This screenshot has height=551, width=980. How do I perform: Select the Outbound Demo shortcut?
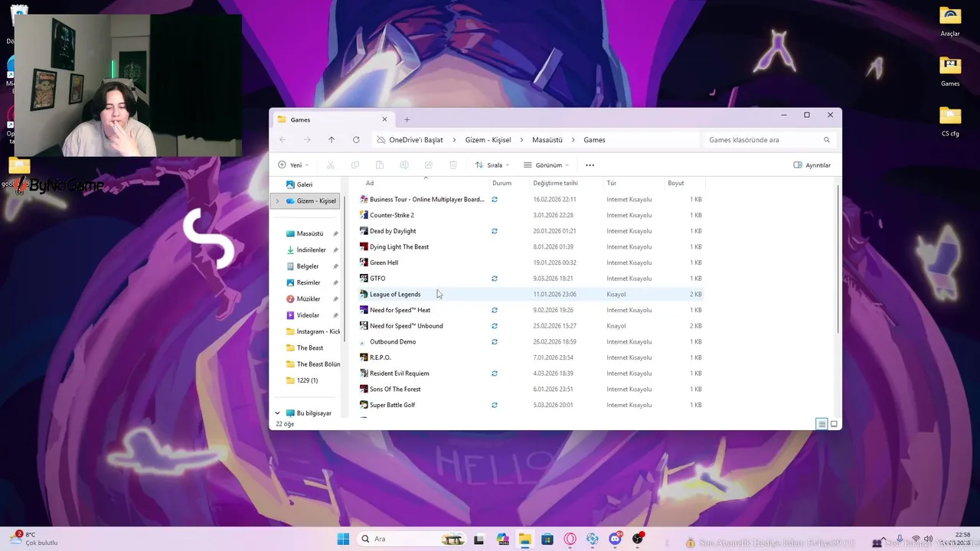pos(393,342)
